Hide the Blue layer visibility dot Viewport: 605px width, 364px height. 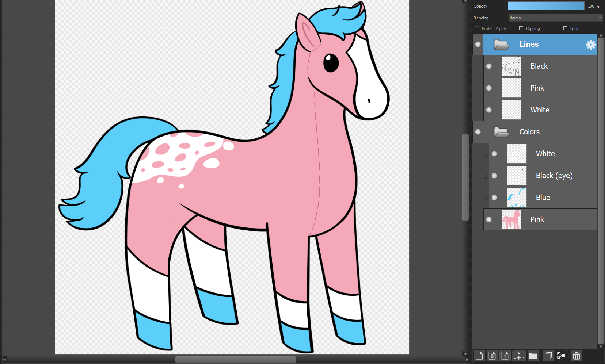[494, 198]
